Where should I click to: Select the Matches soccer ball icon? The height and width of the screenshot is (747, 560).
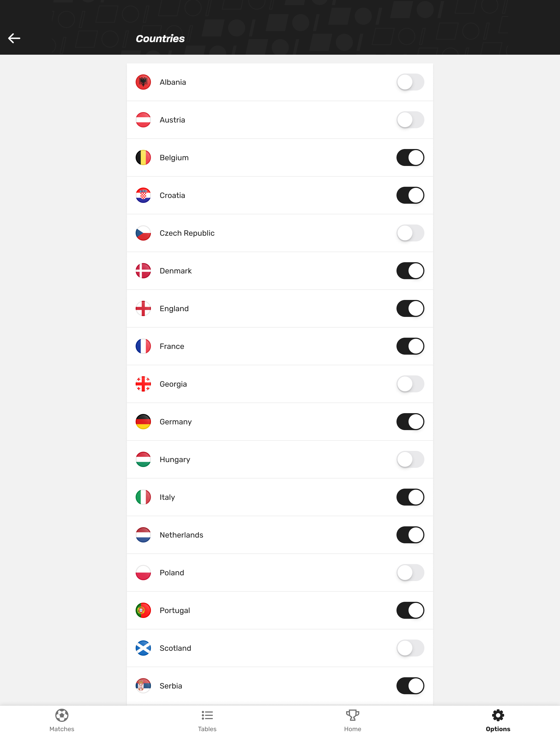(x=62, y=716)
